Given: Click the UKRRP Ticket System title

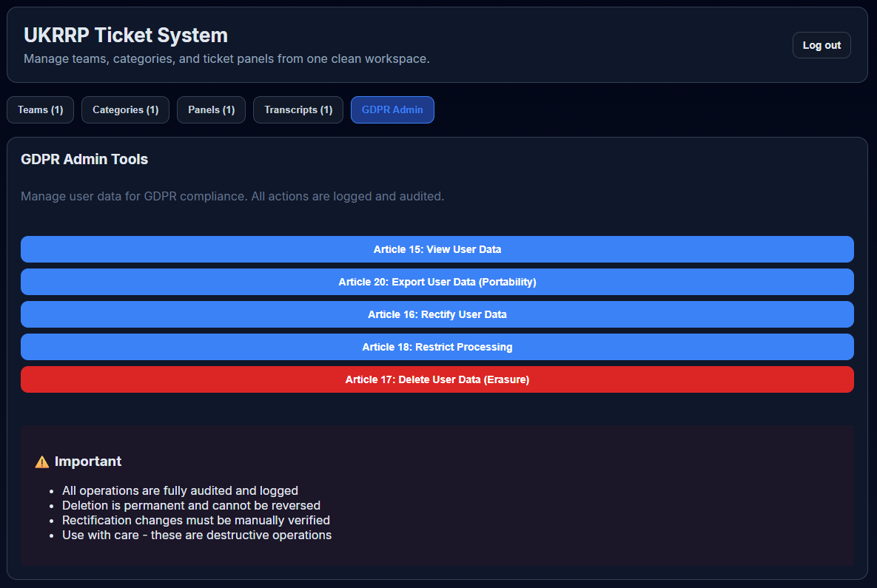Looking at the screenshot, I should [126, 35].
